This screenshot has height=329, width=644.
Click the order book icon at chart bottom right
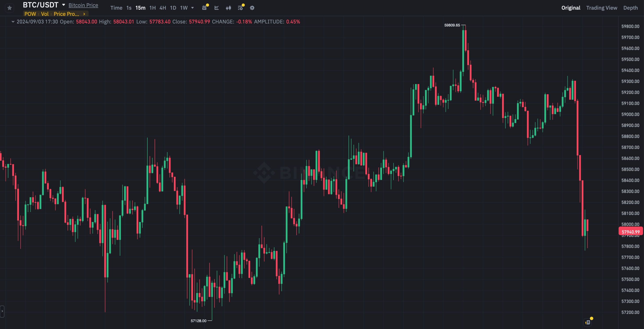pyautogui.click(x=588, y=322)
